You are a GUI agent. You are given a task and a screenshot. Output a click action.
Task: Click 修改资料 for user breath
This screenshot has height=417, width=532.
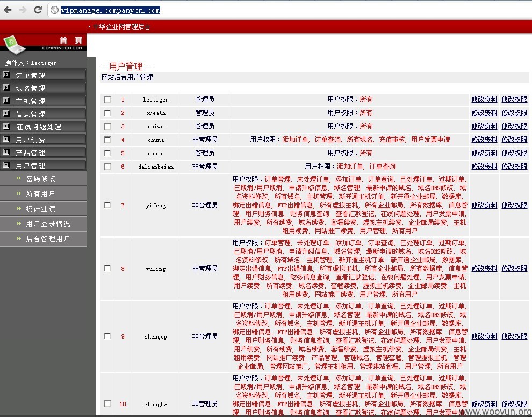[484, 113]
